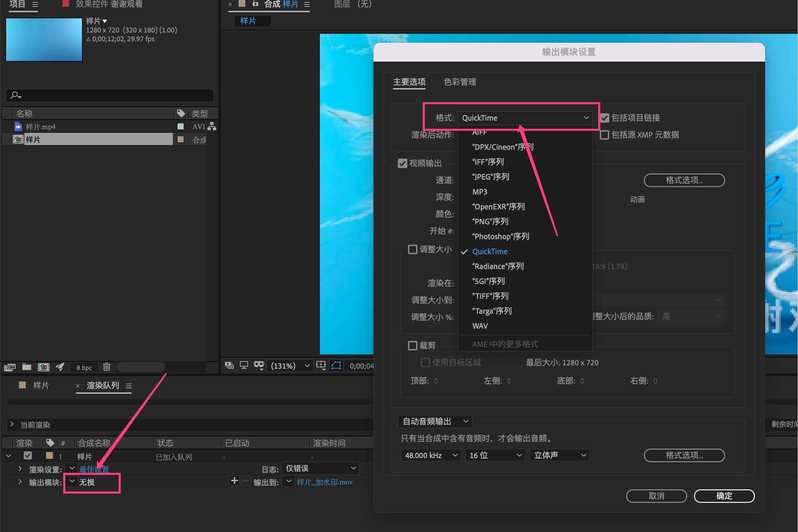Delete selected item with trash icon

pyautogui.click(x=106, y=367)
